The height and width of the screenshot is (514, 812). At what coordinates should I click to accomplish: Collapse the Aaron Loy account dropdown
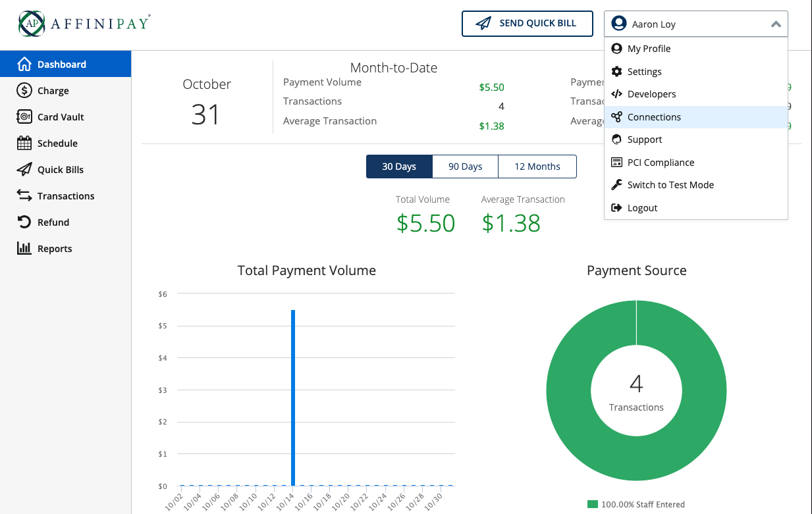coord(776,23)
